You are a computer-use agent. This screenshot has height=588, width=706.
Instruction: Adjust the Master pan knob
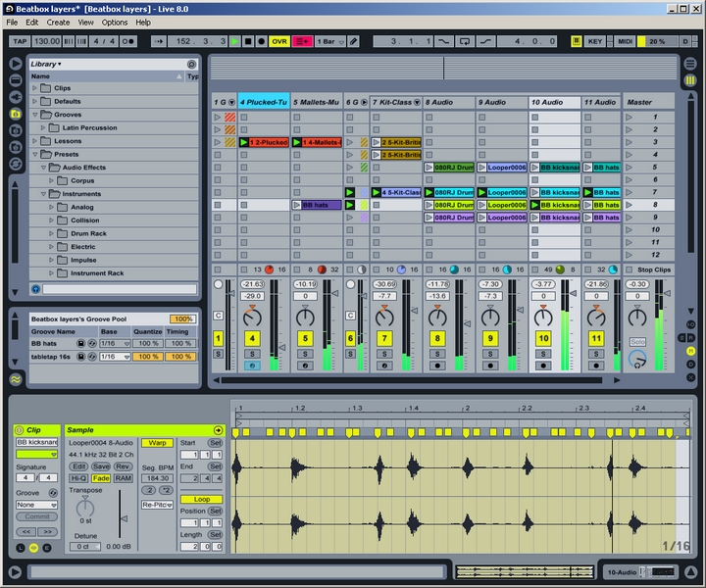click(x=637, y=318)
